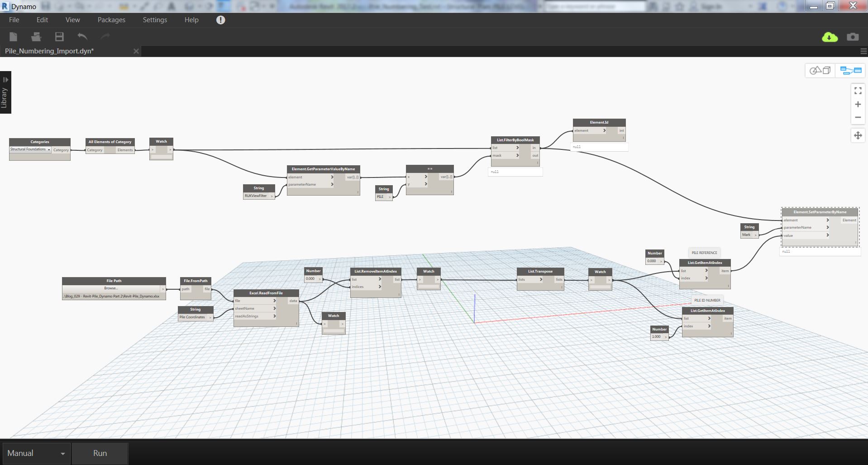The height and width of the screenshot is (465, 868).
Task: Click the mask input port on List.FilterByBoolMask
Action: pyautogui.click(x=506, y=155)
